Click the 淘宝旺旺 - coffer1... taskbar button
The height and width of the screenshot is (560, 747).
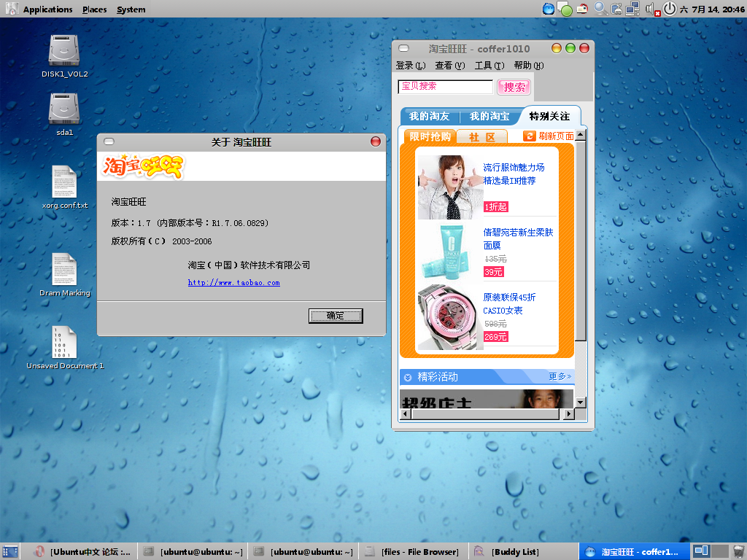634,552
